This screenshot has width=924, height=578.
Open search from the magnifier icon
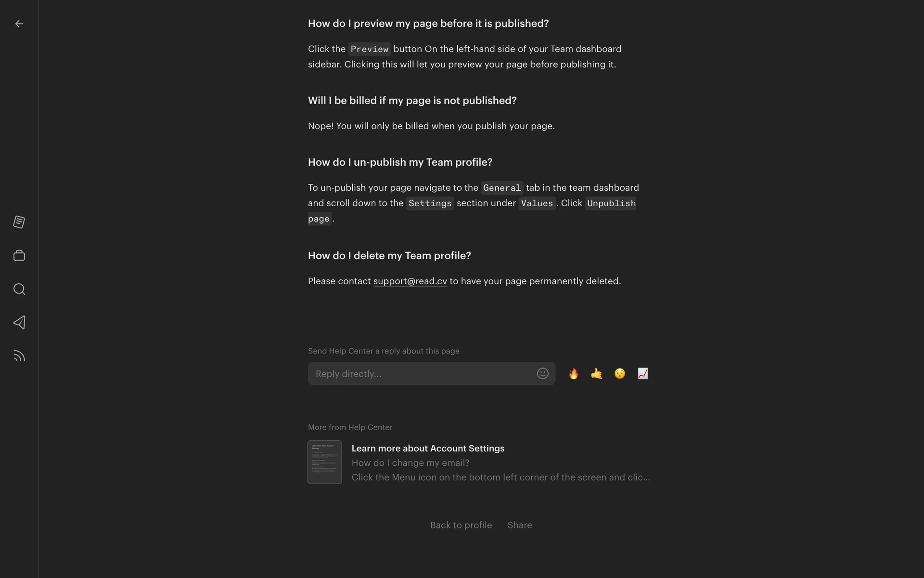19,289
